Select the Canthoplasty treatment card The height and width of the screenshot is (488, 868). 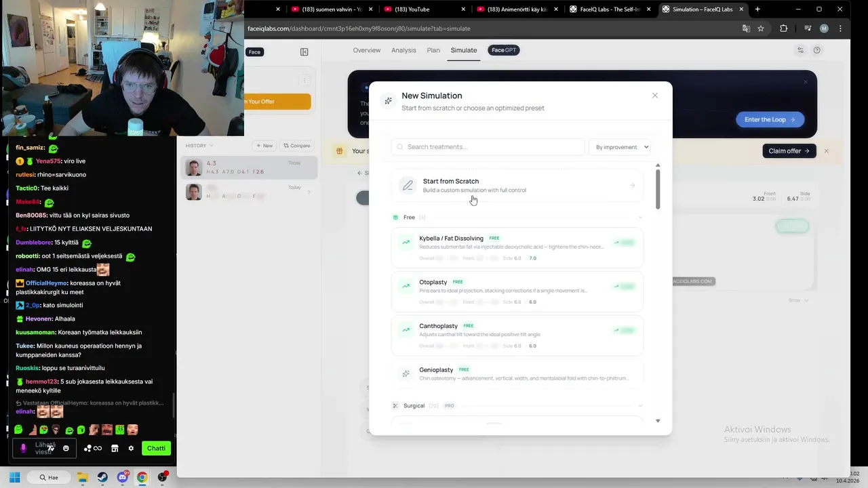coord(517,335)
